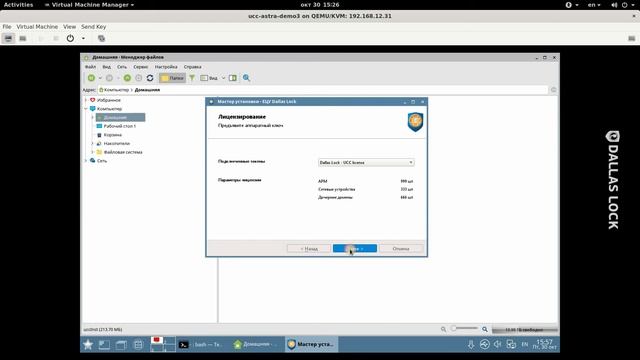640x360 pixels.
Task: Click the Назад button in installer
Action: (309, 249)
